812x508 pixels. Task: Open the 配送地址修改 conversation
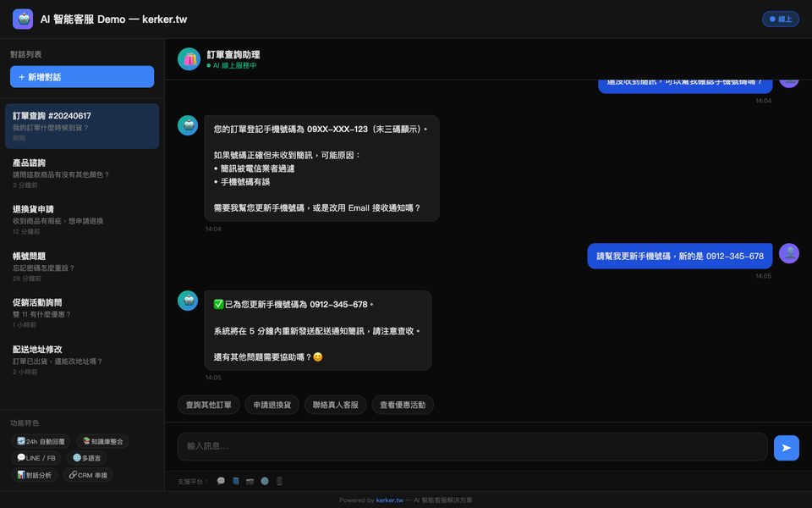82,360
